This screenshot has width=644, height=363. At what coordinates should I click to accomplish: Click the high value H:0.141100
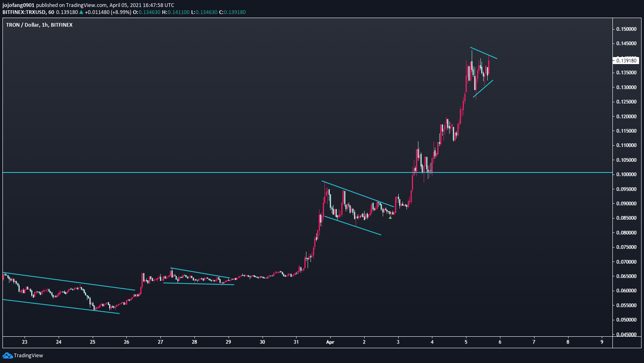[x=176, y=12]
